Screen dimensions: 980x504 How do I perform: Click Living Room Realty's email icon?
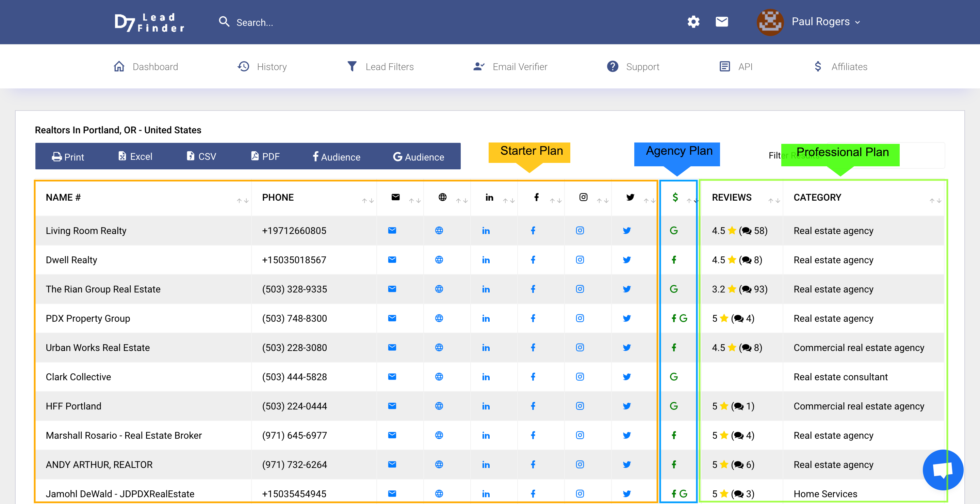[x=392, y=230]
